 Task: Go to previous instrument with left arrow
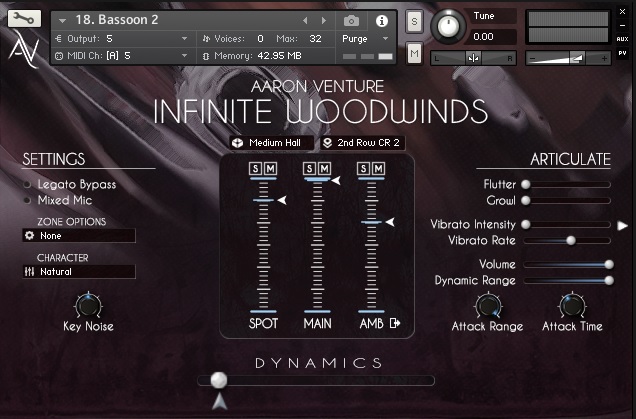[305, 20]
